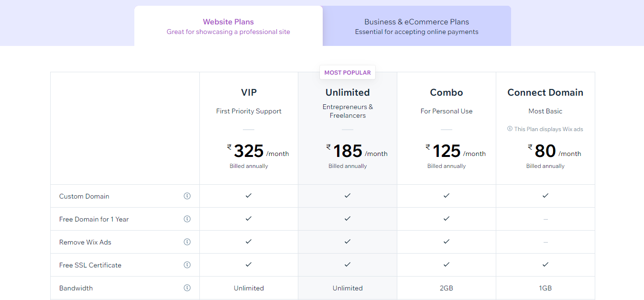The image size is (644, 300).
Task: Click the Bandwidth info icon
Action: (187, 288)
